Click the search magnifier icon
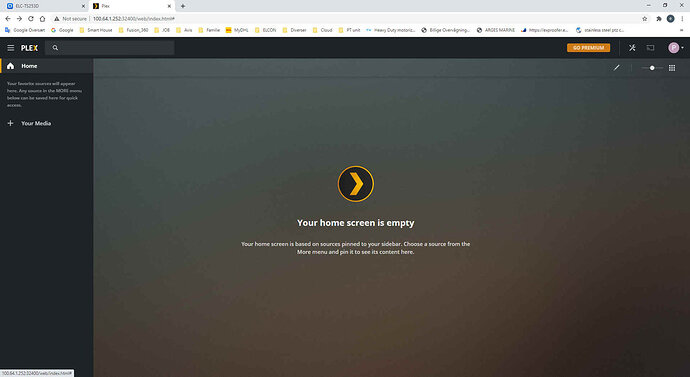Screen dimensions: 690x377 pos(55,48)
